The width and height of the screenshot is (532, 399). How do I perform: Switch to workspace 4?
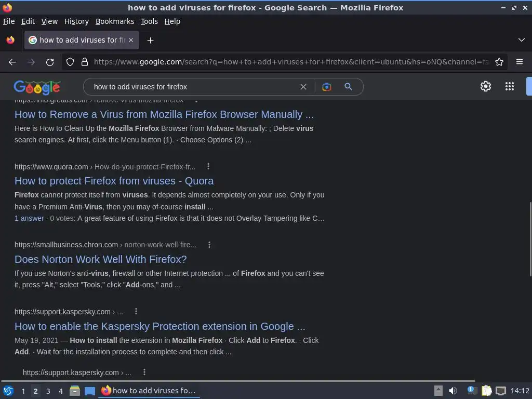[x=61, y=391]
